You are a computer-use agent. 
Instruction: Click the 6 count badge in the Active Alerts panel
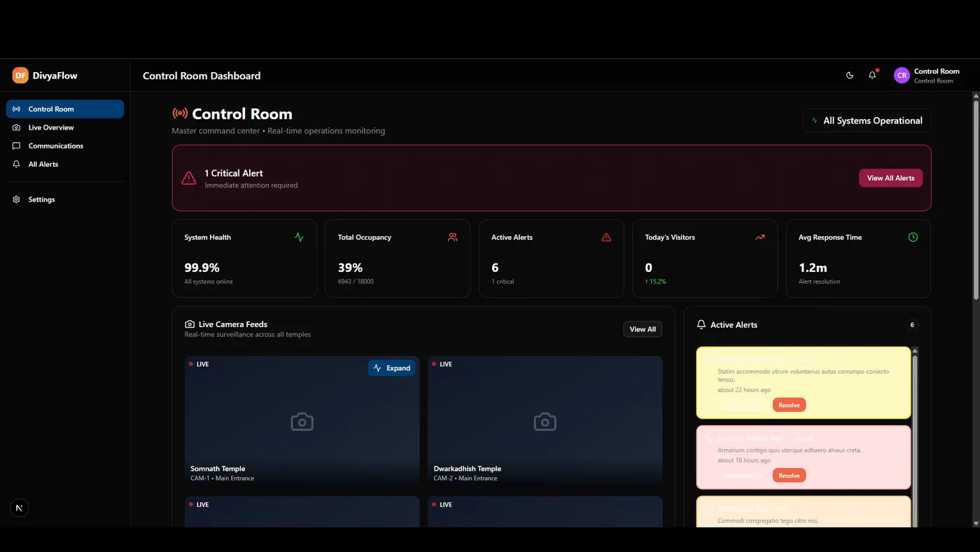point(911,325)
